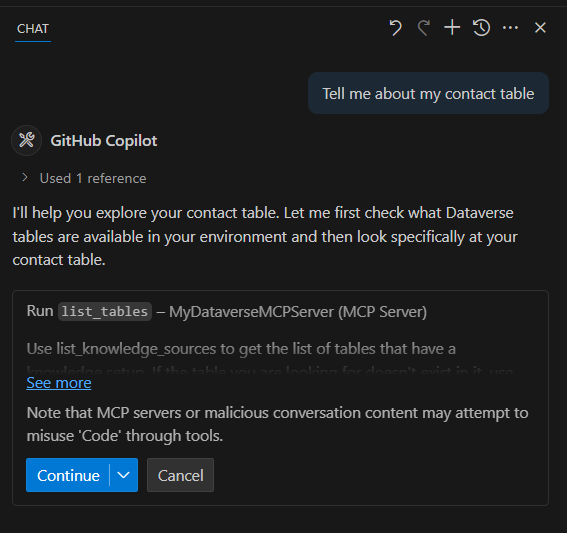Open chat history clock icon
Image resolution: width=567 pixels, height=533 pixels.
coord(481,28)
